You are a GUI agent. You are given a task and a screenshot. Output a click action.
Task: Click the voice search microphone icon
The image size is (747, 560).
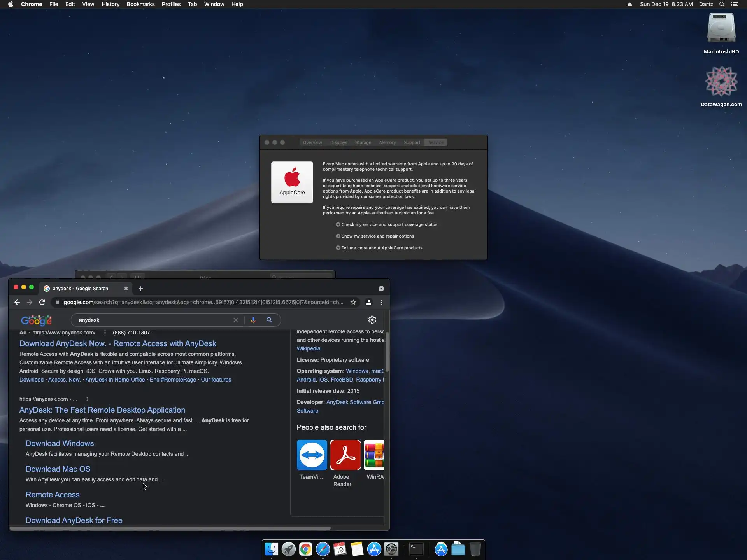pyautogui.click(x=253, y=320)
